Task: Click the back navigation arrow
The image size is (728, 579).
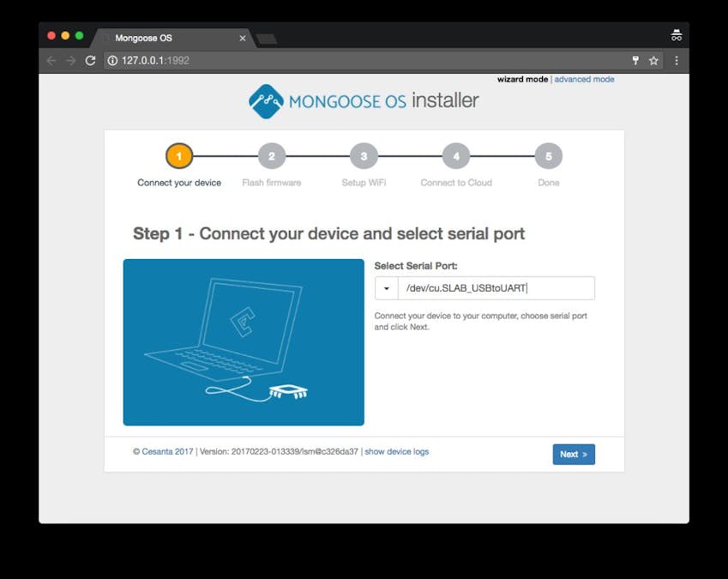Action: (51, 61)
